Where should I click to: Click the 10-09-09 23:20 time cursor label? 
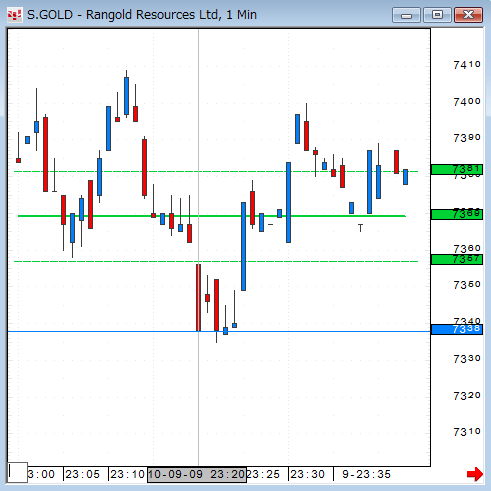(x=197, y=475)
